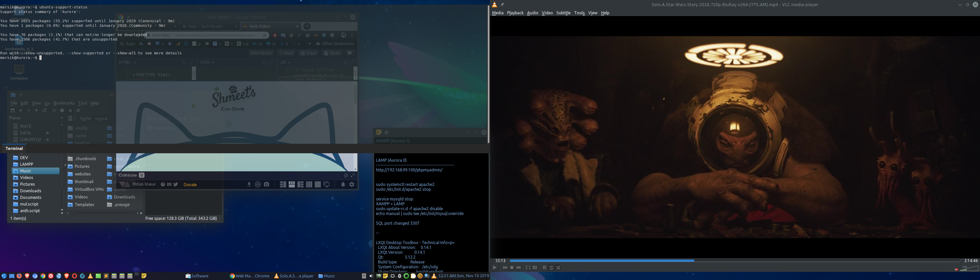The height and width of the screenshot is (280, 980).
Task: Open the Templates folder in file list
Action: click(81, 205)
